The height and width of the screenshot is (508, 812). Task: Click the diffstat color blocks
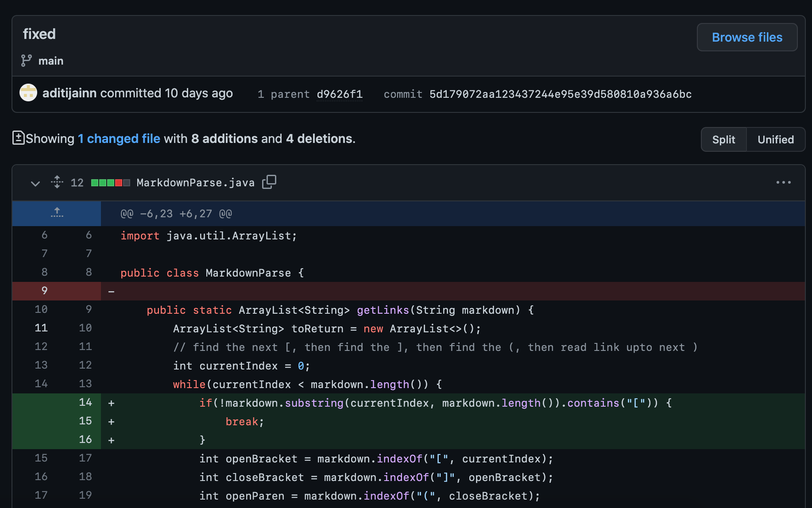[110, 183]
